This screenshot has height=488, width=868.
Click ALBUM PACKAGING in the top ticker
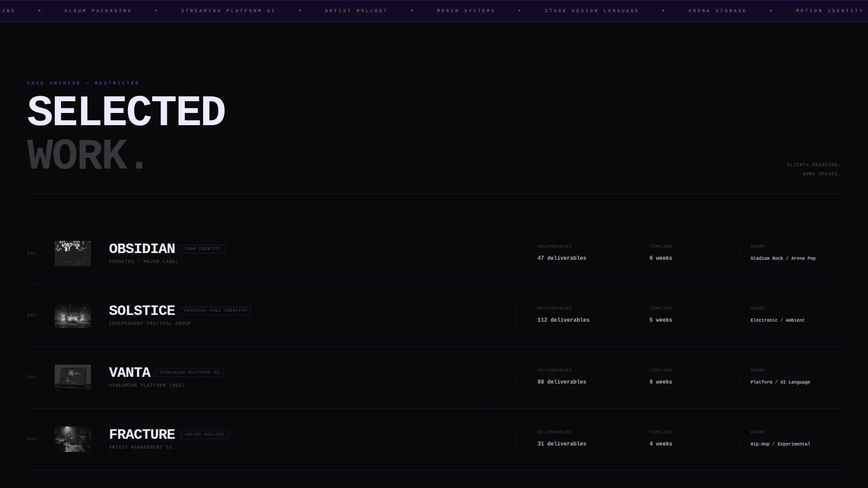pyautogui.click(x=98, y=11)
